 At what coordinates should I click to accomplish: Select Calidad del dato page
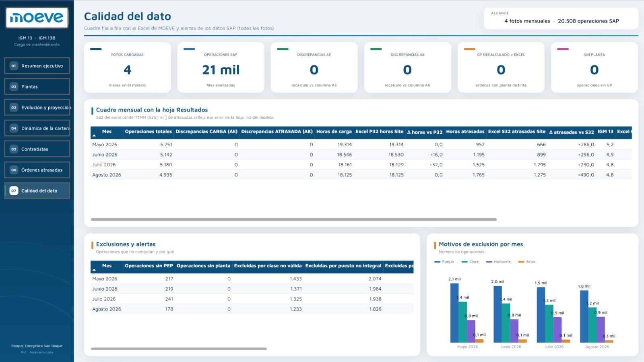point(37,191)
